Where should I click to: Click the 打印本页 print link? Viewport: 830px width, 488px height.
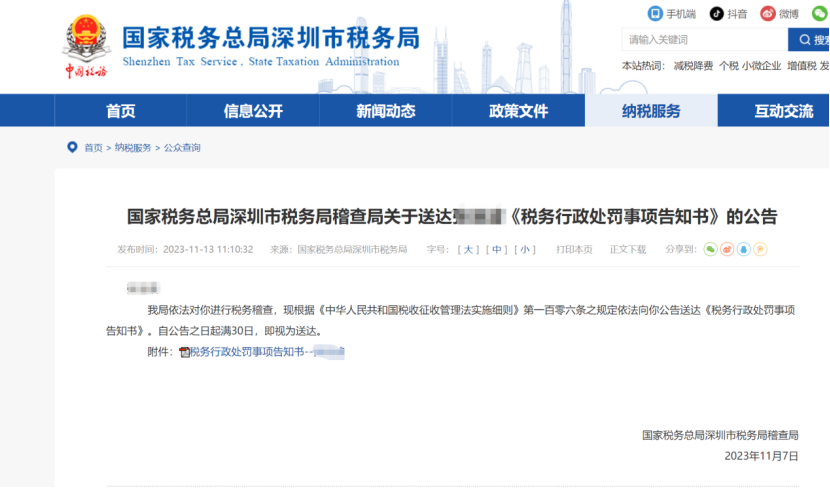(574, 249)
